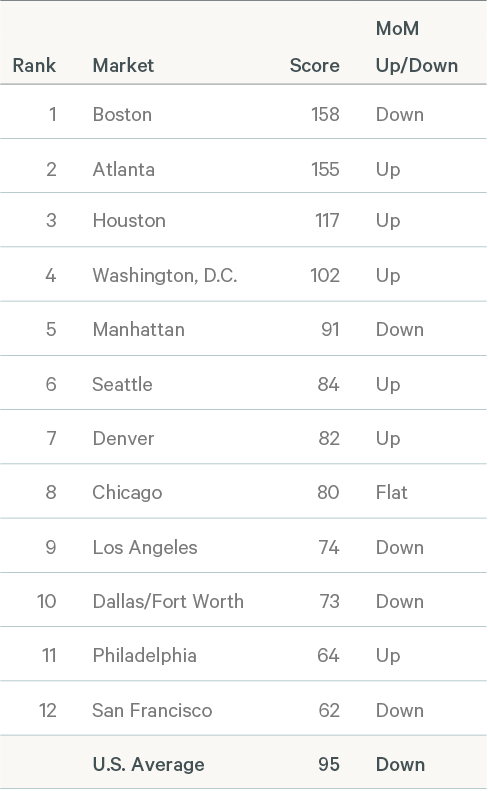Click the Manhattan market entry
Viewport: 488px width, 791px height.
pos(139,329)
